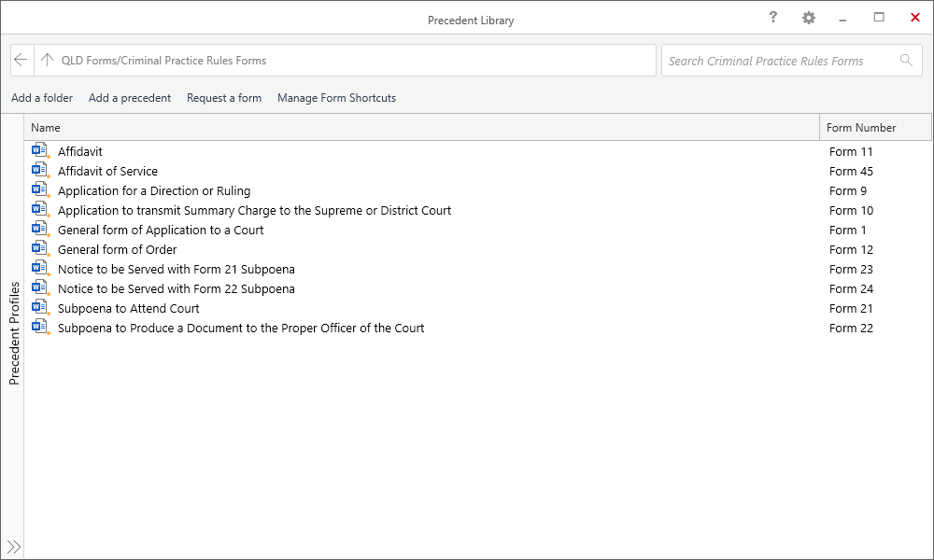Open help using the question mark icon
Viewport: 934px width, 560px height.
click(x=772, y=17)
